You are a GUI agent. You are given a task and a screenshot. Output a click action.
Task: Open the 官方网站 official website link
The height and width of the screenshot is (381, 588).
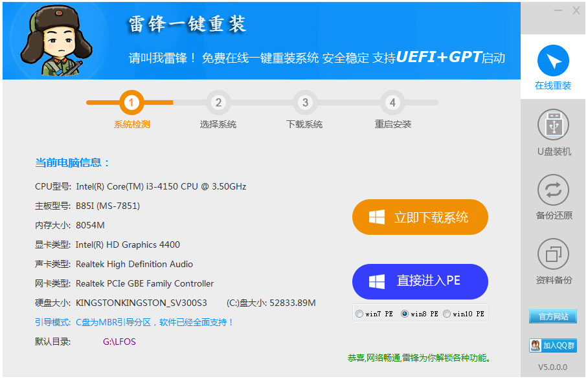tap(553, 316)
